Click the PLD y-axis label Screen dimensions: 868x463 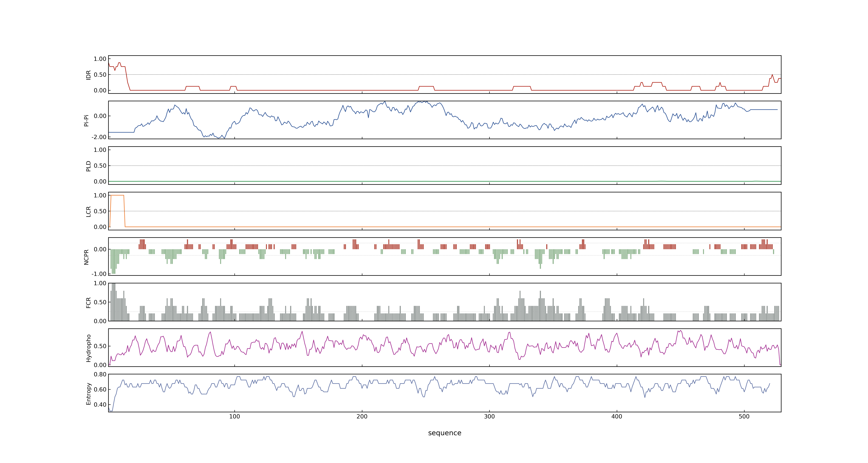pyautogui.click(x=88, y=166)
